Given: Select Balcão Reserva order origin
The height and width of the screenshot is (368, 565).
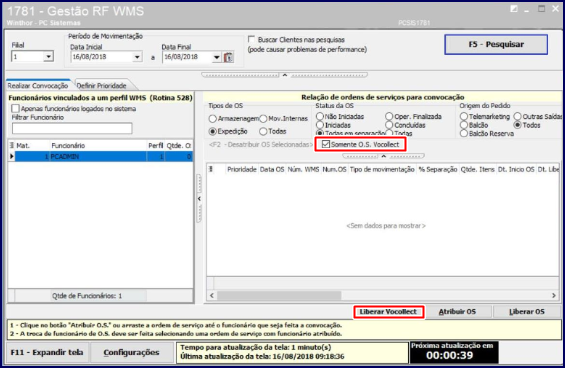Looking at the screenshot, I should tap(464, 134).
